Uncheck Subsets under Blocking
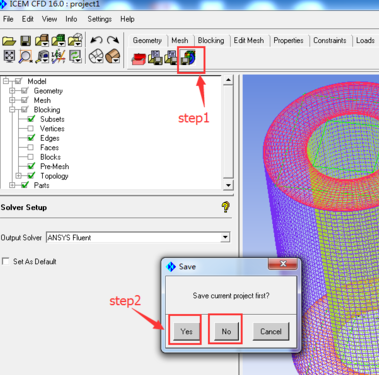This screenshot has width=379, height=375. (31, 119)
